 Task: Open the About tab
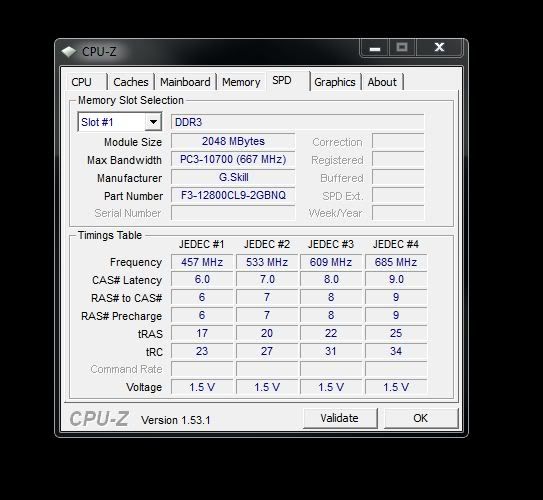tap(382, 82)
